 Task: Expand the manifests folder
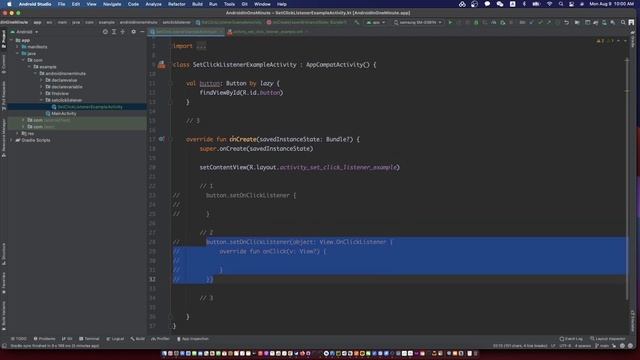pos(18,47)
